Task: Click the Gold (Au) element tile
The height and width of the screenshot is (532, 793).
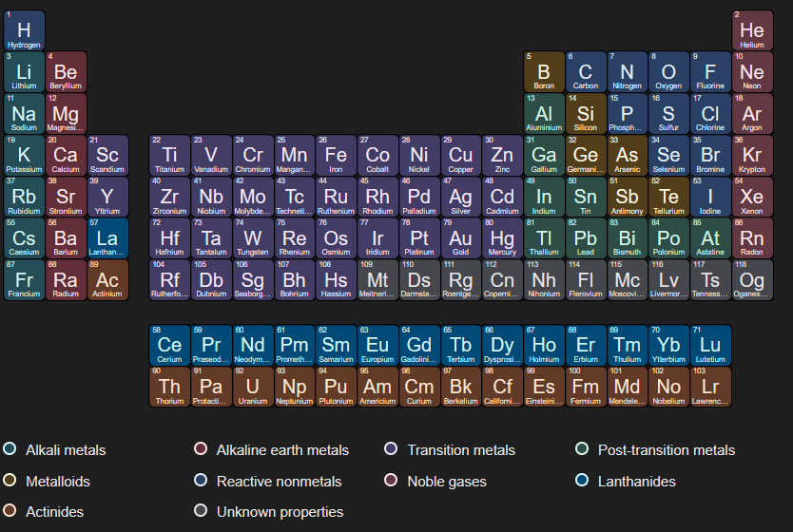Action: [x=461, y=238]
